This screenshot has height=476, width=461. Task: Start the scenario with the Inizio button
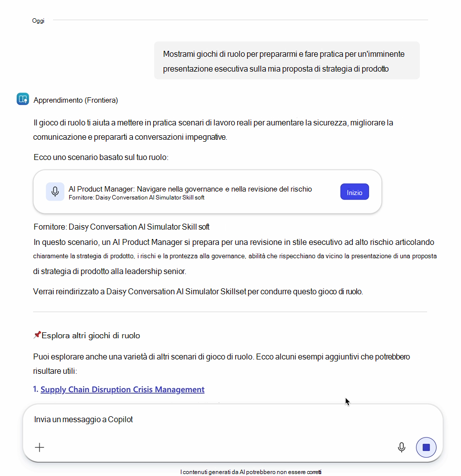354,192
